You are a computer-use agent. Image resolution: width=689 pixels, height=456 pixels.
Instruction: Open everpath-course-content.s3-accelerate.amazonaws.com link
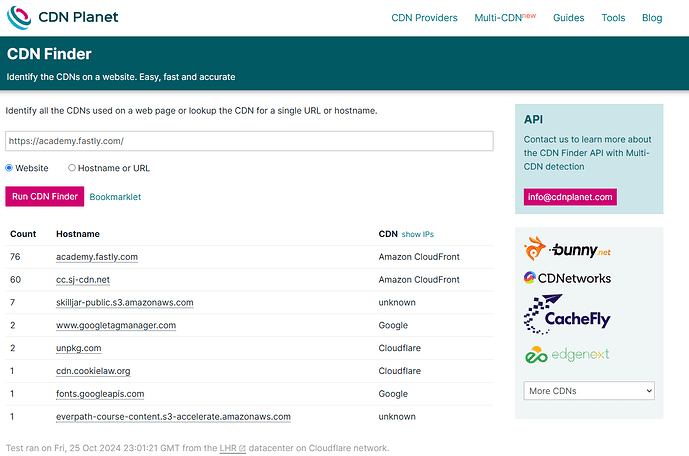[173, 417]
